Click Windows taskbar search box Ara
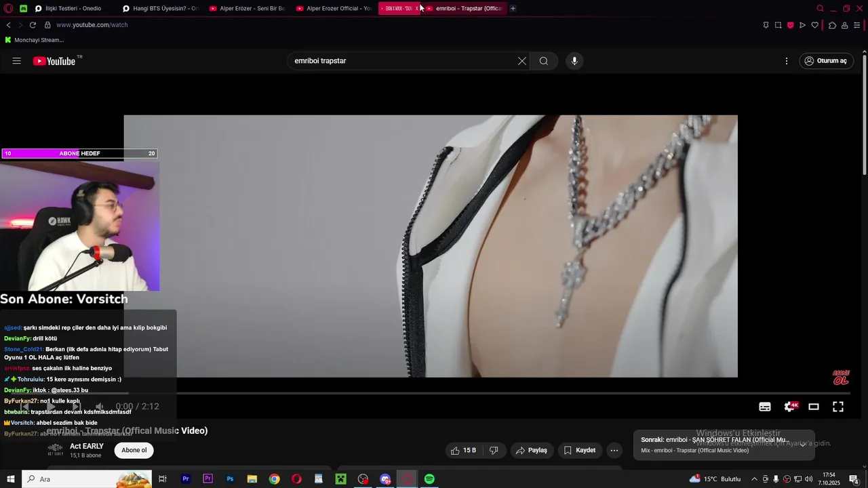 click(87, 479)
